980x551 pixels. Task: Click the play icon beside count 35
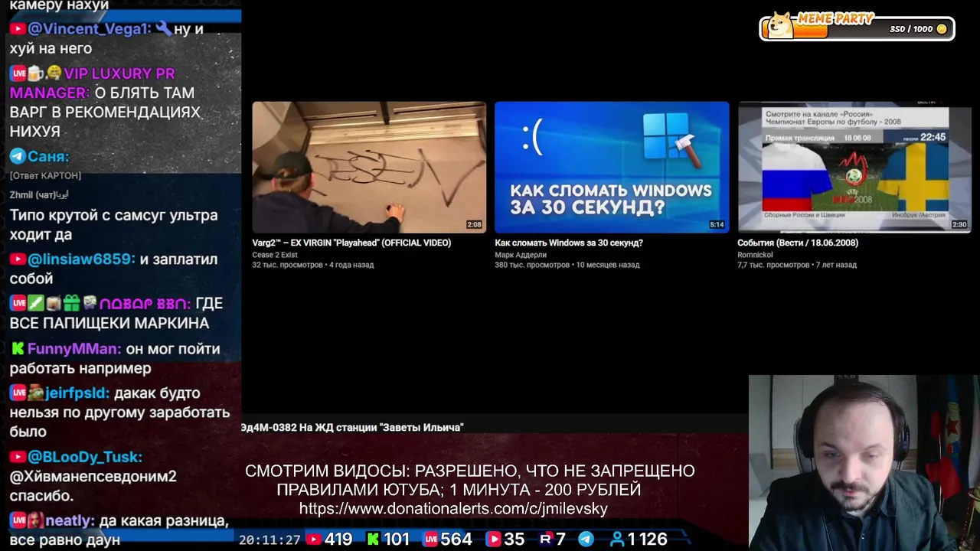point(493,539)
